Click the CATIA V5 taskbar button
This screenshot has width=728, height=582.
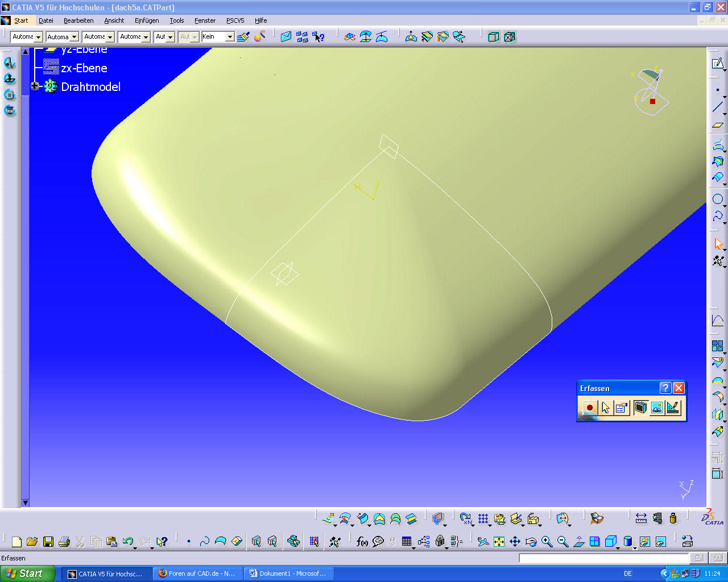pos(106,574)
